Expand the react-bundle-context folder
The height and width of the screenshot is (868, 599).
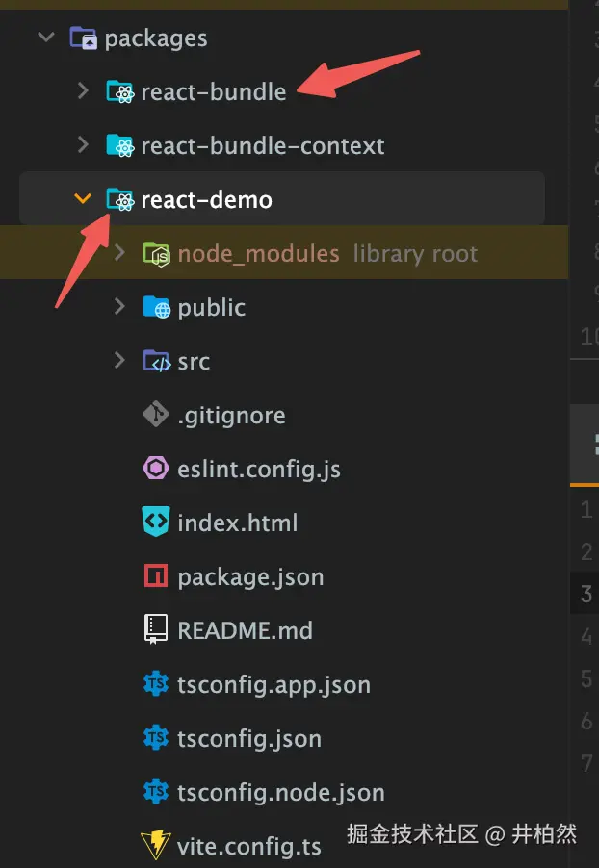(x=84, y=146)
